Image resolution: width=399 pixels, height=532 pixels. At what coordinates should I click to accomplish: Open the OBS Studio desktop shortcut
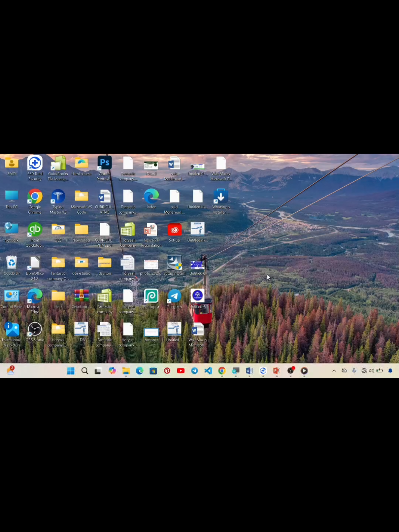[35, 332]
